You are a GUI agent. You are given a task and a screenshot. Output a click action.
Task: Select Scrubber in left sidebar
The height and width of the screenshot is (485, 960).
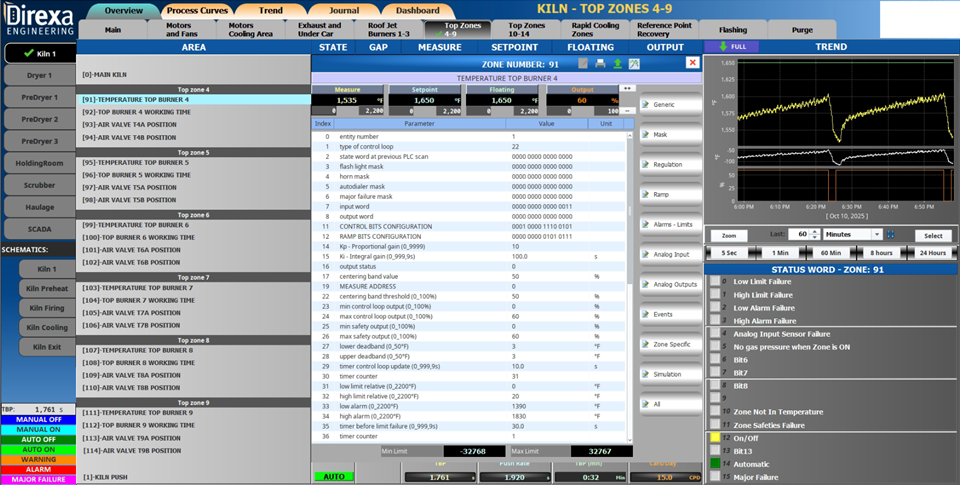coord(40,185)
